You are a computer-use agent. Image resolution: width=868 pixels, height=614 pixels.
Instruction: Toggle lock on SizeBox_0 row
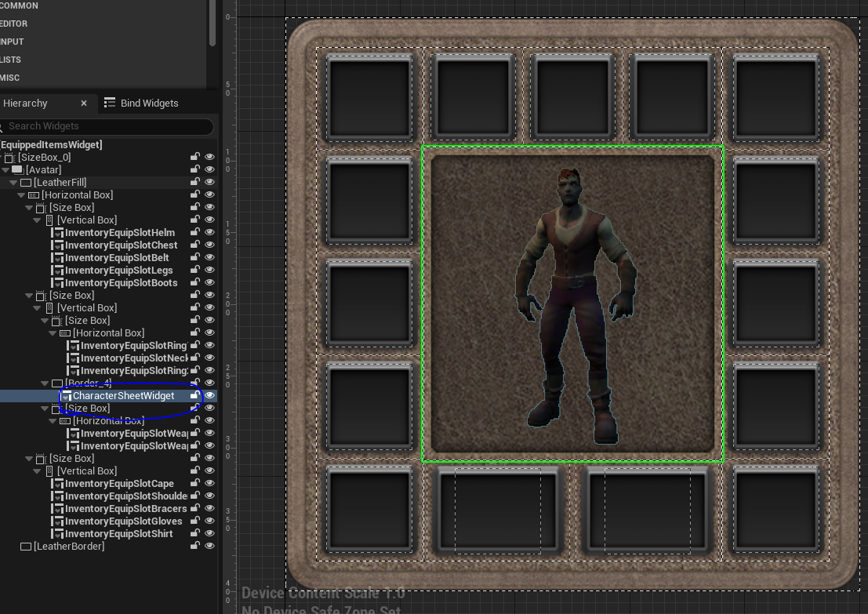195,158
